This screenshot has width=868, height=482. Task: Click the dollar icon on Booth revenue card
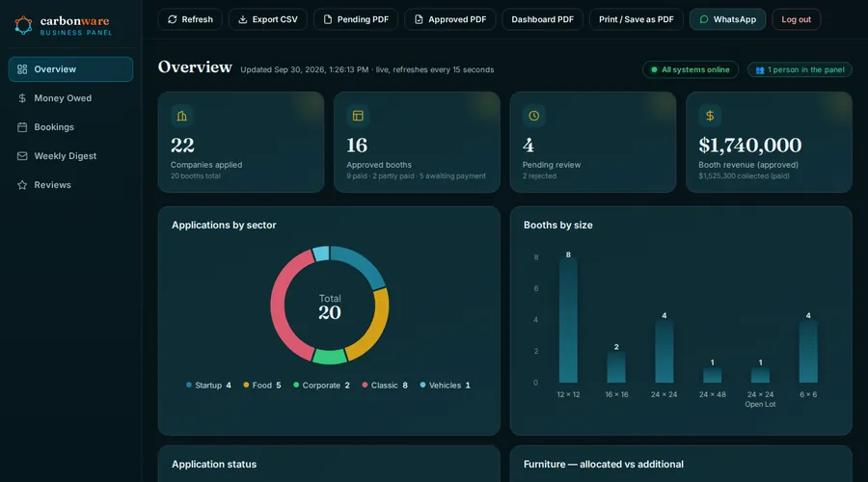pos(710,116)
